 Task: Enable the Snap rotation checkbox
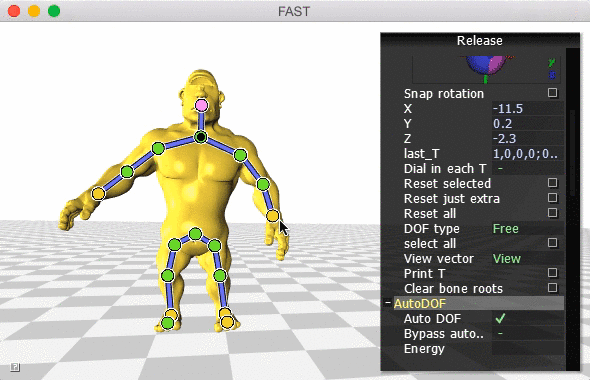[x=552, y=93]
